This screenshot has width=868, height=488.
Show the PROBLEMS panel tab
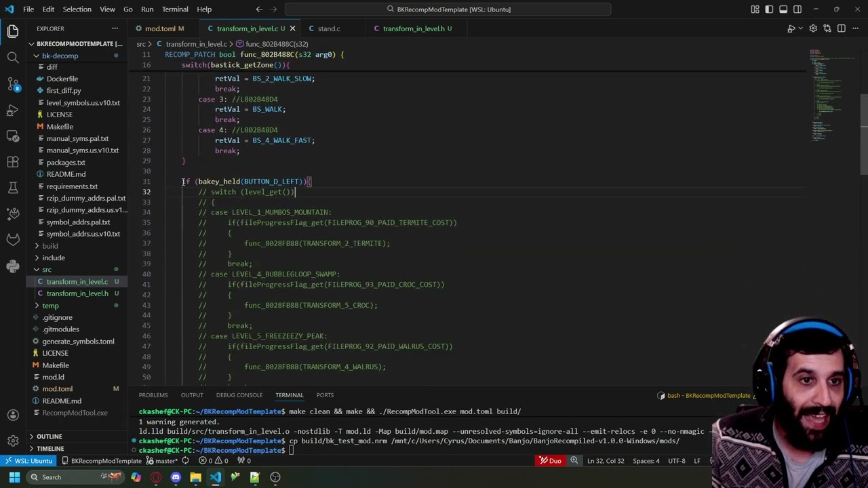pyautogui.click(x=153, y=395)
